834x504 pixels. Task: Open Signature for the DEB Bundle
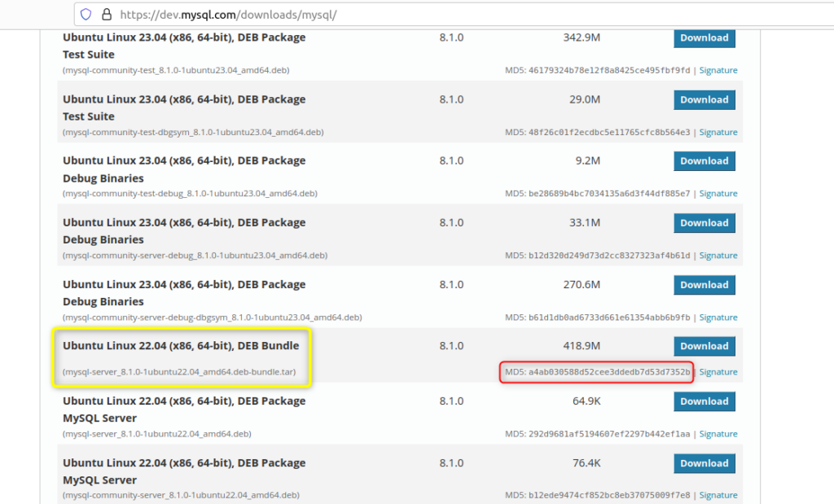pos(718,371)
